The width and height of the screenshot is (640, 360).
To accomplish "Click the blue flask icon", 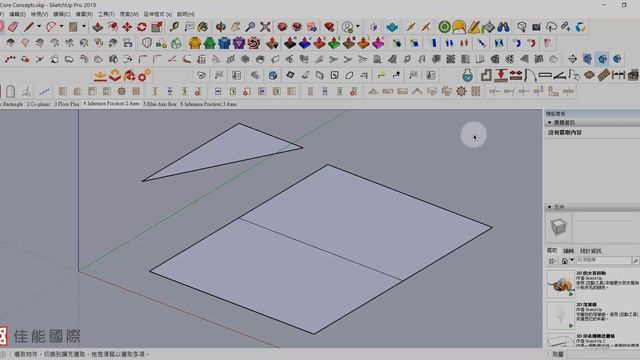I will click(x=468, y=75).
